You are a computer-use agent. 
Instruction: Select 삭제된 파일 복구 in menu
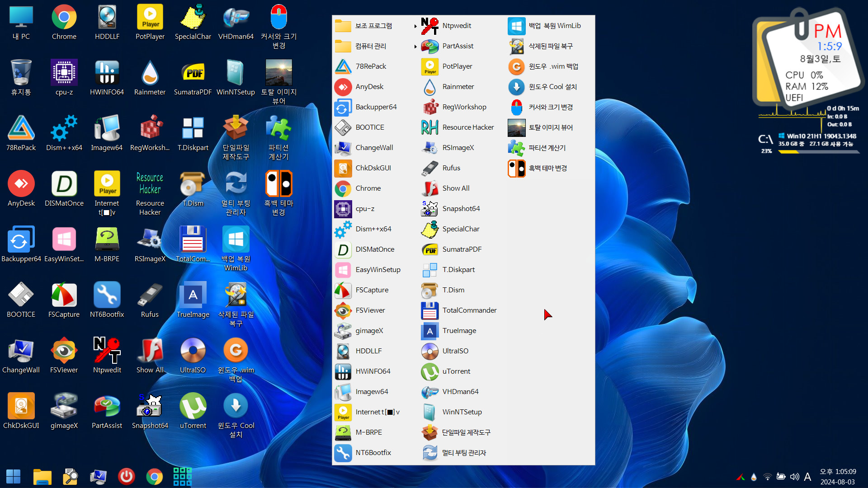point(550,46)
